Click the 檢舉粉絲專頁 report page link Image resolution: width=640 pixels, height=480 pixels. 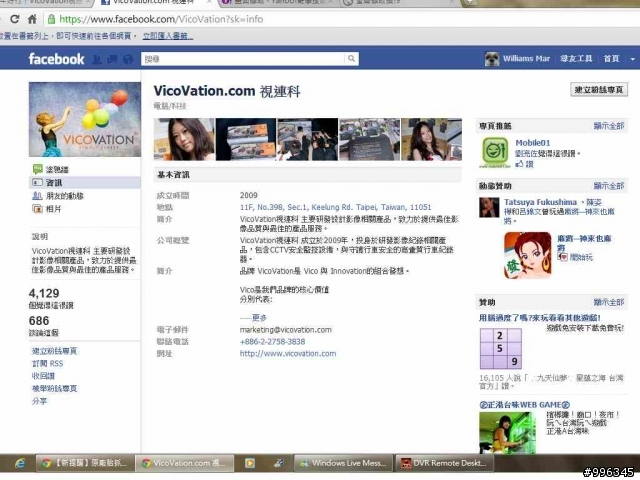[x=54, y=389]
